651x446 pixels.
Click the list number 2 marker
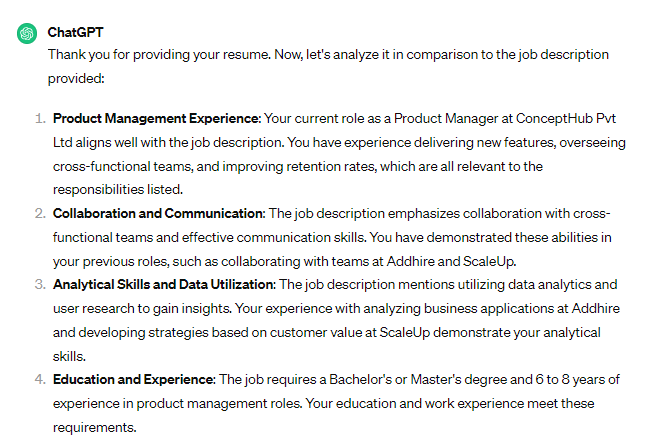(x=40, y=214)
